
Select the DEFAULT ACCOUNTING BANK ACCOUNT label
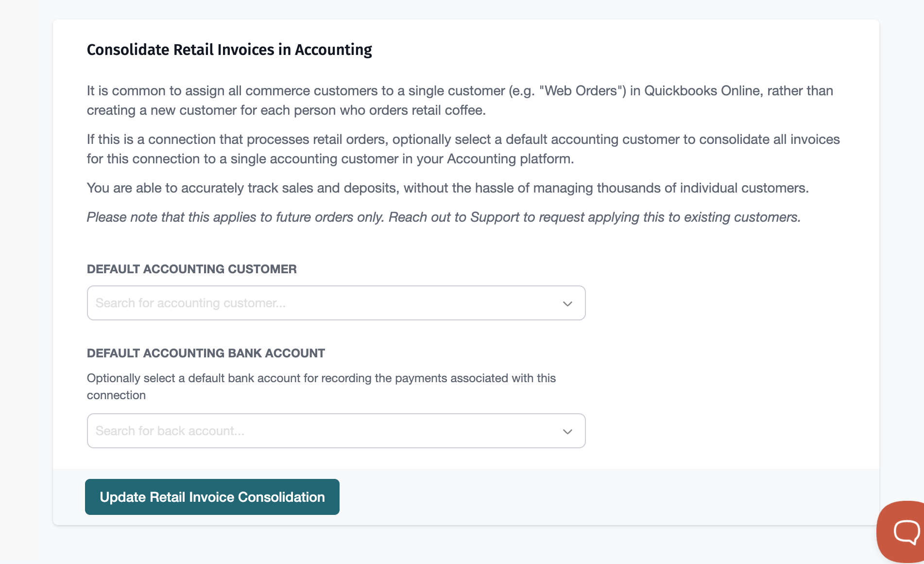205,353
